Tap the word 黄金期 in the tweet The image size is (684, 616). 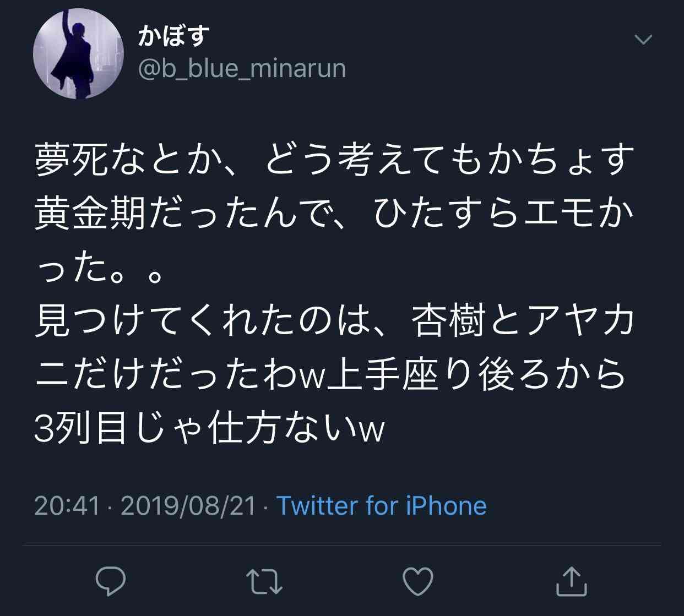90,214
